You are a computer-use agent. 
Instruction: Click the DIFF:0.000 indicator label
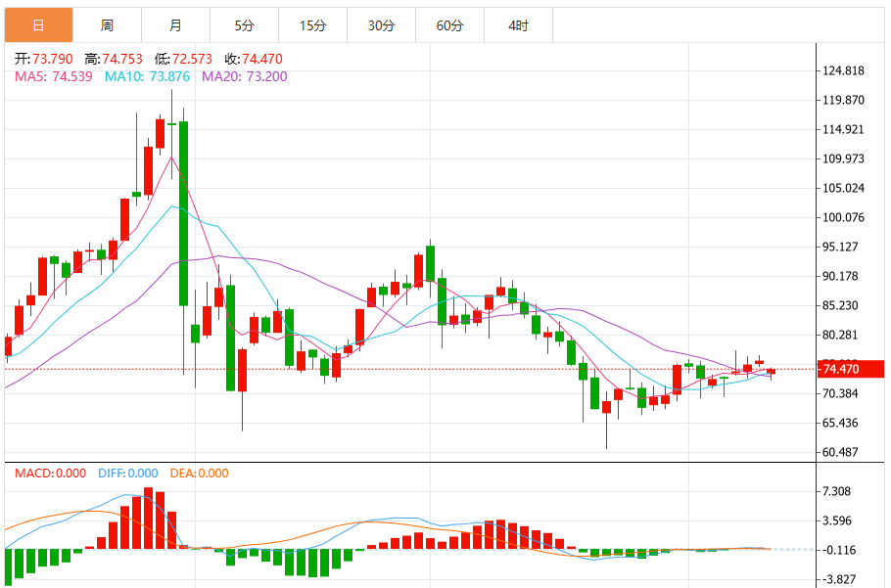tap(128, 474)
